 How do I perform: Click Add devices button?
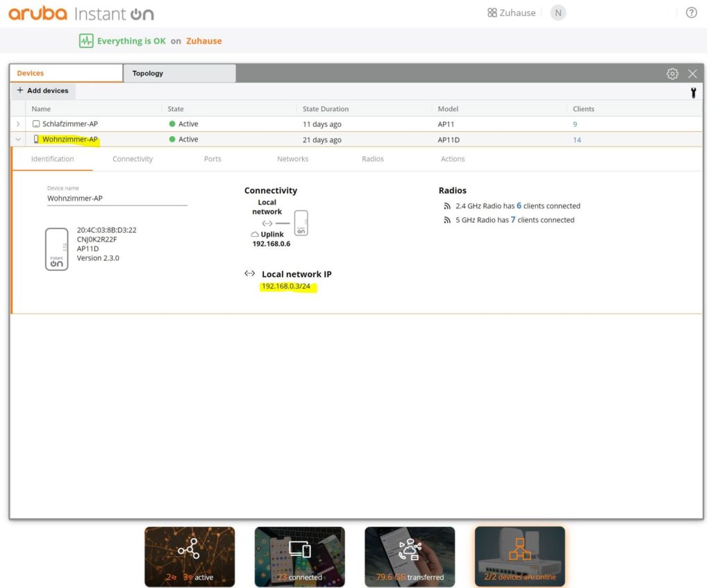(x=42, y=91)
